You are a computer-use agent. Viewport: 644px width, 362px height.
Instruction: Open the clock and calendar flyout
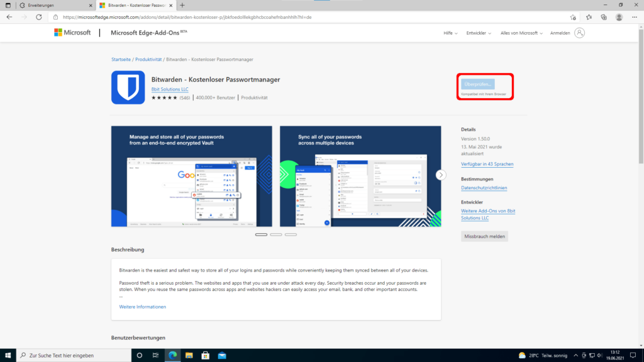click(615, 356)
